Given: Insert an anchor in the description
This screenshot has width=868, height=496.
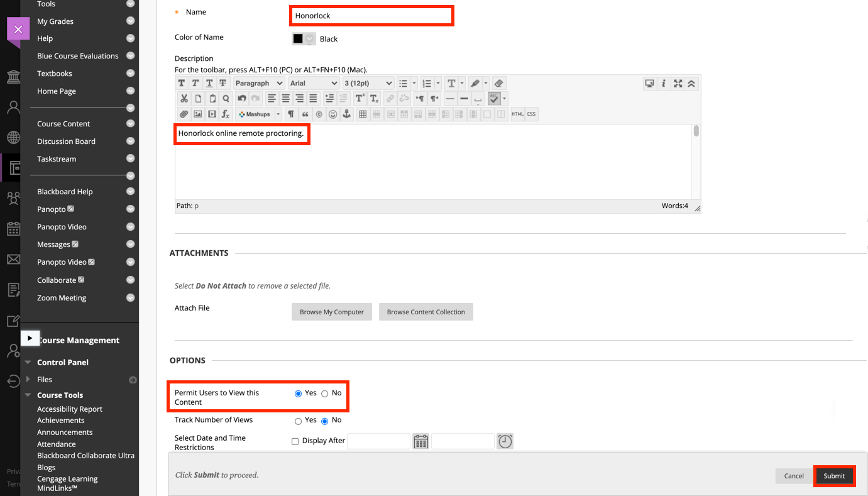Looking at the screenshot, I should tap(346, 114).
